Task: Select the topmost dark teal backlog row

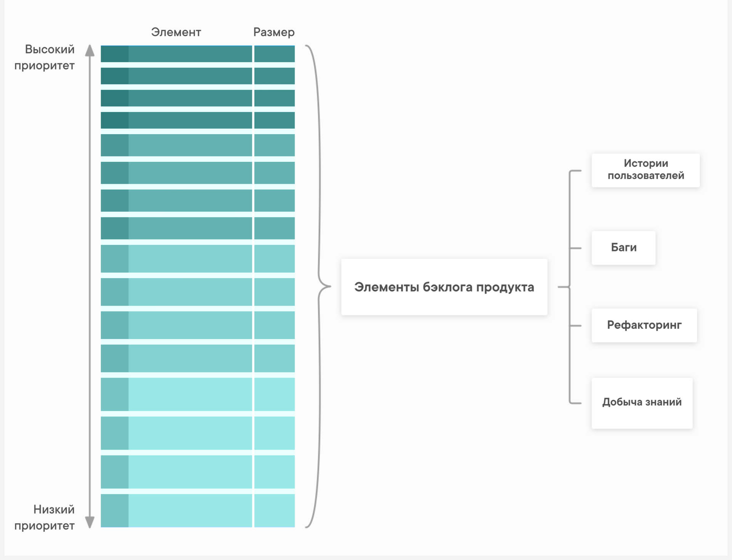Action: point(197,54)
